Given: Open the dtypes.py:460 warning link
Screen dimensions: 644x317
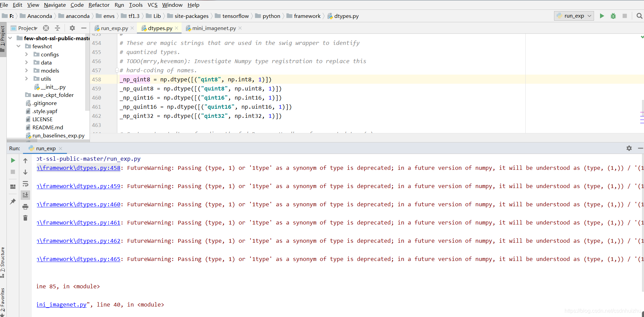Looking at the screenshot, I should tap(78, 204).
